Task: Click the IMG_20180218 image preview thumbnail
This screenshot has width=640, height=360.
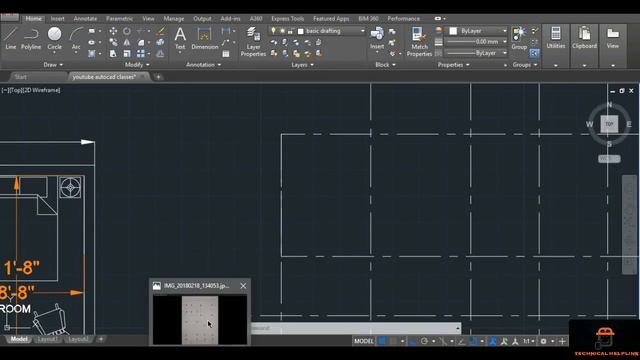Action: (x=200, y=320)
